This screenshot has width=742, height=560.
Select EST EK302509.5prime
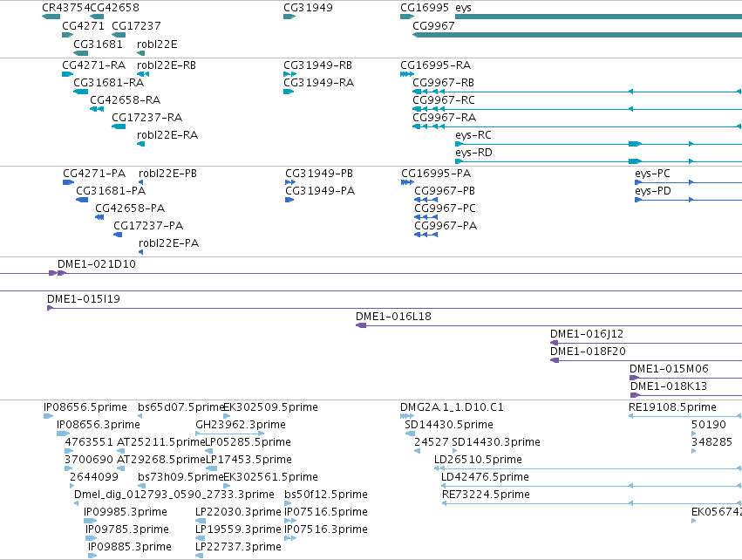[270, 407]
